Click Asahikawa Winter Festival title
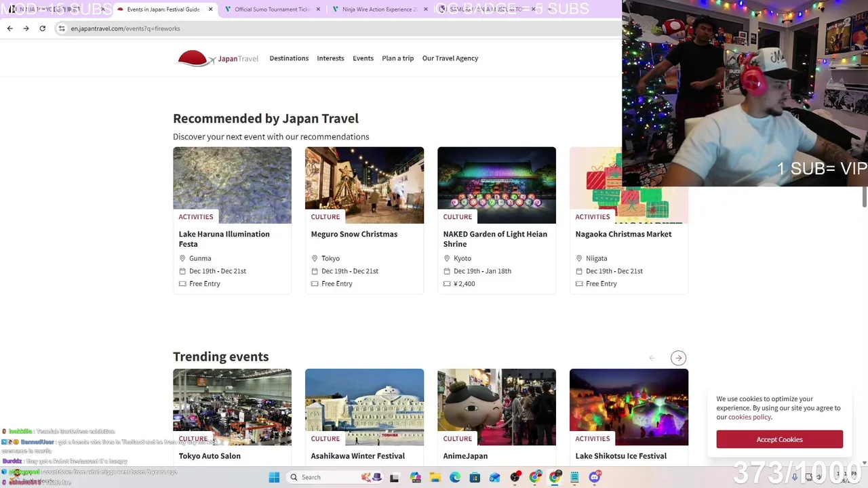This screenshot has height=488, width=868. (x=357, y=456)
